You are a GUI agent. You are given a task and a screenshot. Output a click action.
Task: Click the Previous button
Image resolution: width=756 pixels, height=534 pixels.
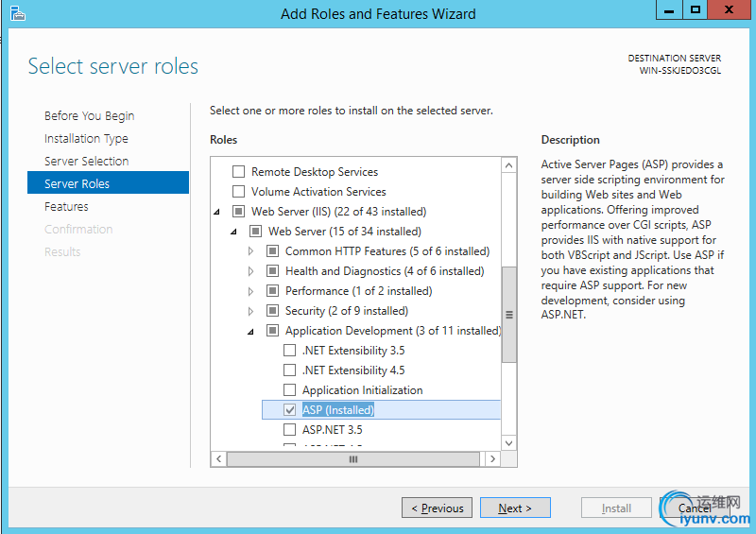coord(437,508)
